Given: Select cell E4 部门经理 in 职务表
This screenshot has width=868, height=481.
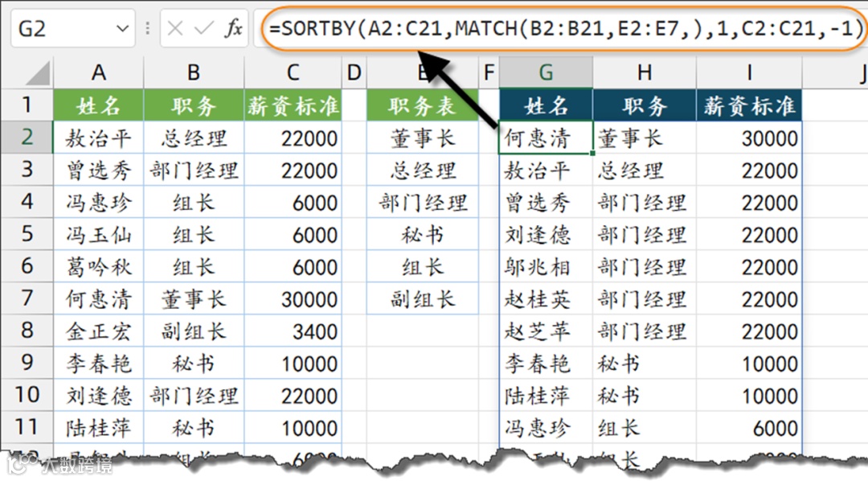Looking at the screenshot, I should 423,202.
